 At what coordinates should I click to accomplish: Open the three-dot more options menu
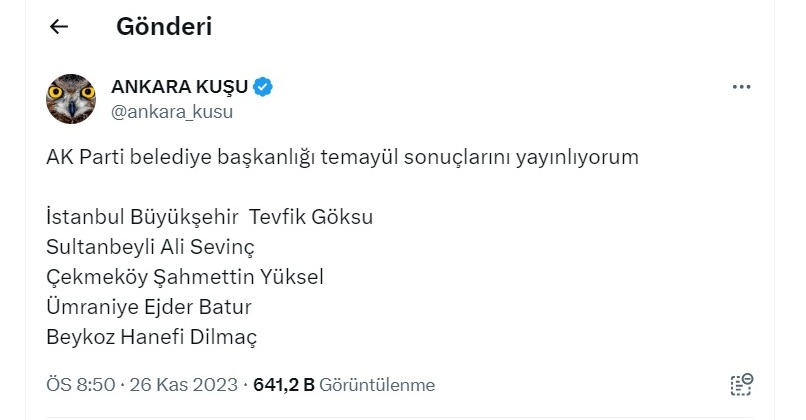[x=741, y=87]
